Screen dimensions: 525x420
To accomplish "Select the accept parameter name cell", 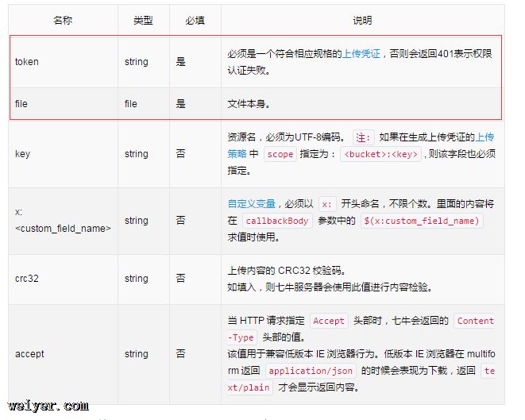I will point(30,354).
